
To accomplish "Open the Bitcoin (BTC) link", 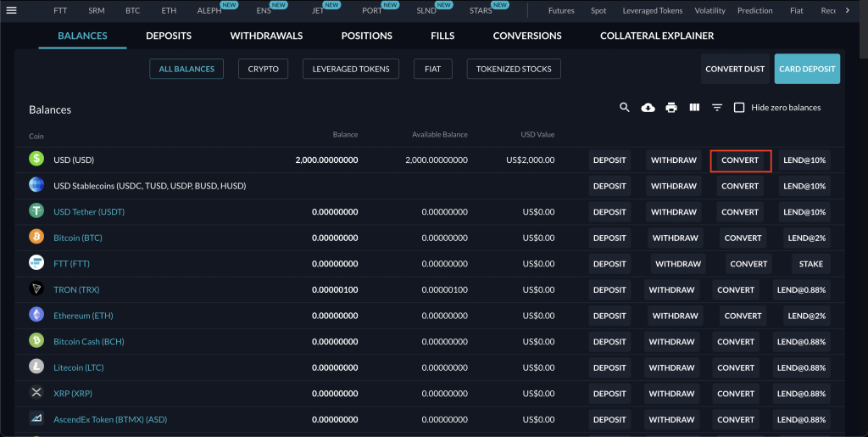I will point(78,238).
